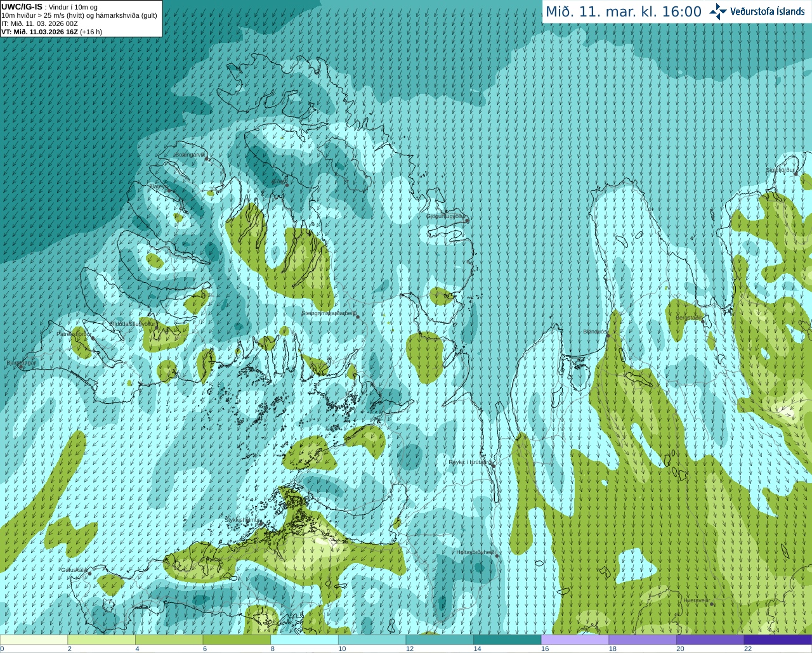
Task: Click the legend scale number 22
Action: [748, 649]
